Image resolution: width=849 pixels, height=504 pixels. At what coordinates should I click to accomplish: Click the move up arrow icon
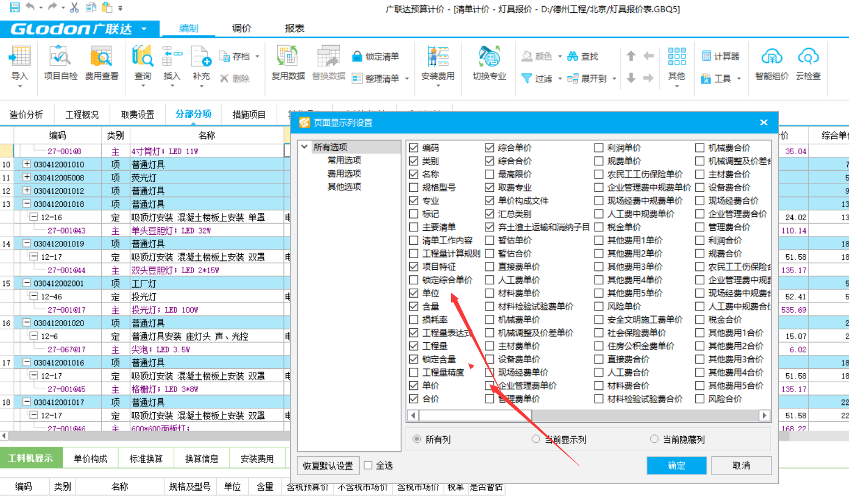631,56
